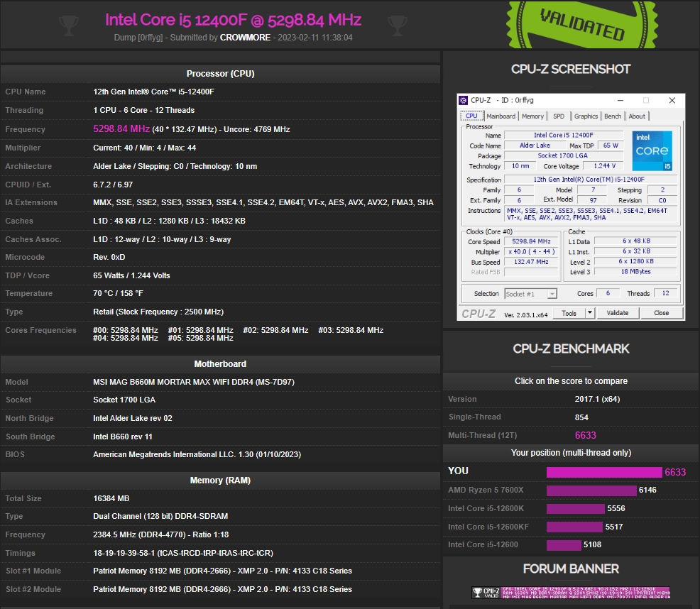Click the Intel Core i5-12600K score bar
This screenshot has height=609, width=700.
[576, 508]
